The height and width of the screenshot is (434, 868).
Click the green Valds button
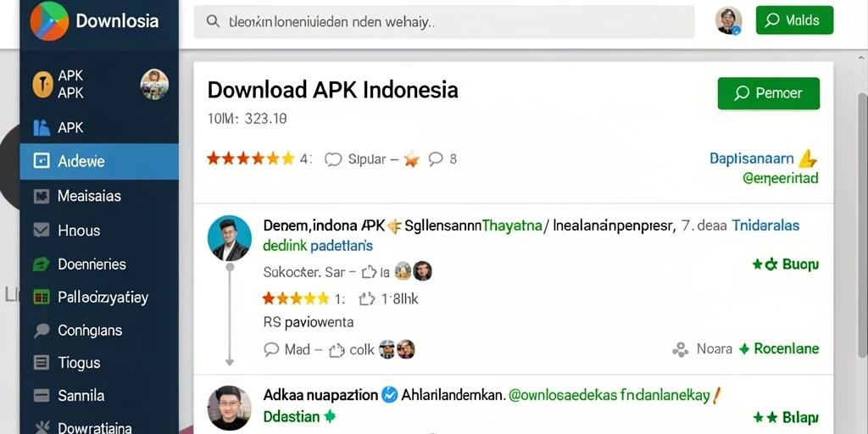point(794,20)
